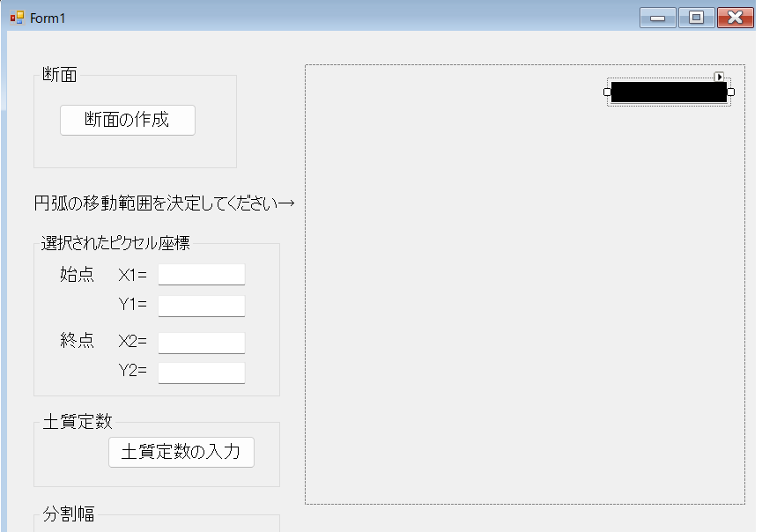Click the right resize handle of the black control
The height and width of the screenshot is (532, 762).
(730, 92)
